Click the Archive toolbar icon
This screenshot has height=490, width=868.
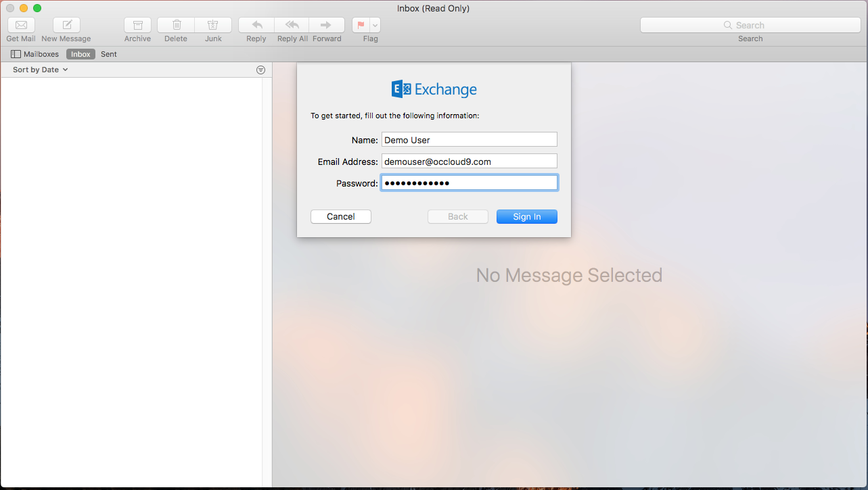(137, 25)
